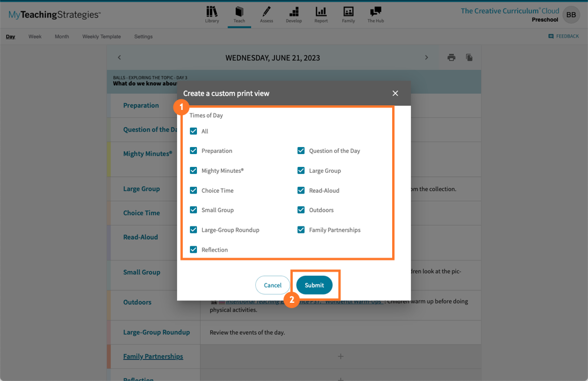Uncheck the All times of day checkbox

(193, 131)
